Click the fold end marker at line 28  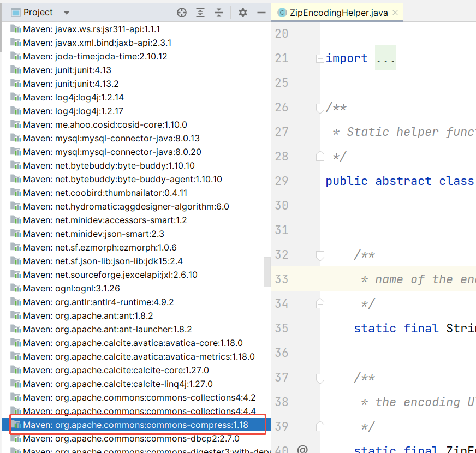click(x=320, y=156)
